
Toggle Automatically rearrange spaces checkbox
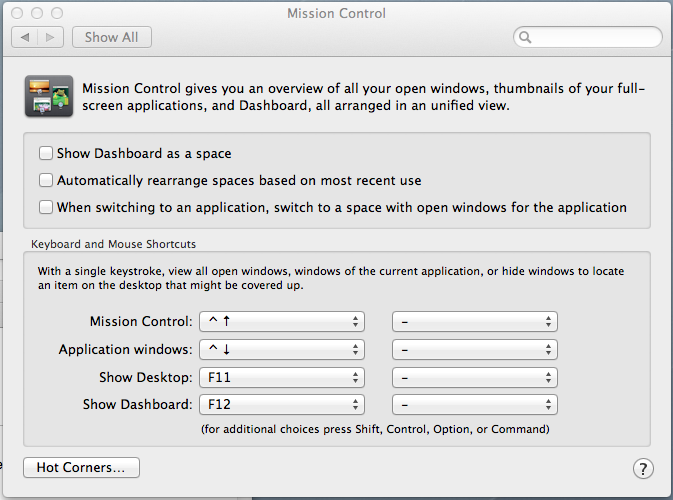point(46,180)
